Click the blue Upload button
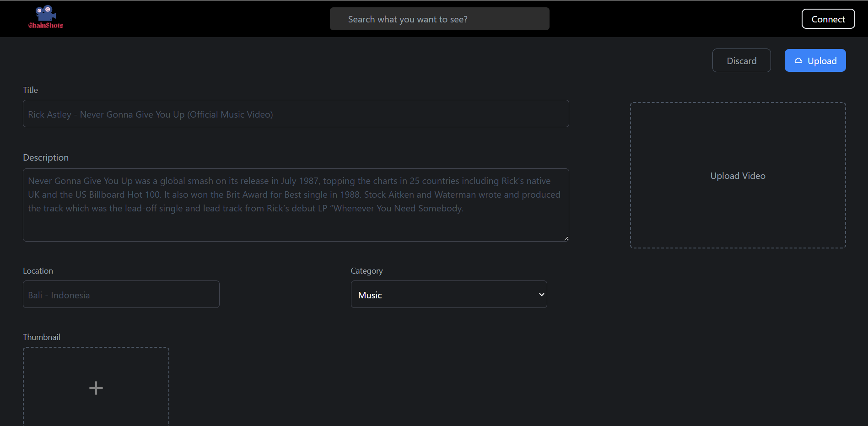The width and height of the screenshot is (868, 426). click(815, 60)
